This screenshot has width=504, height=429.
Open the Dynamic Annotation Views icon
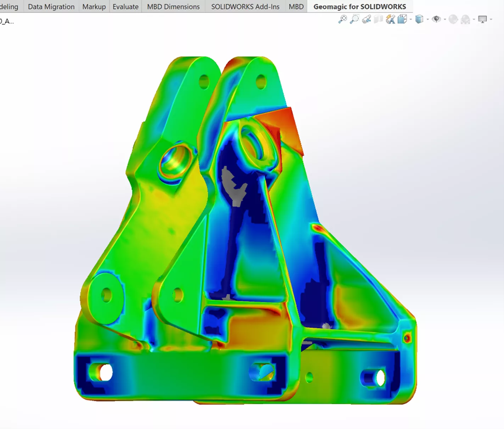(x=390, y=19)
